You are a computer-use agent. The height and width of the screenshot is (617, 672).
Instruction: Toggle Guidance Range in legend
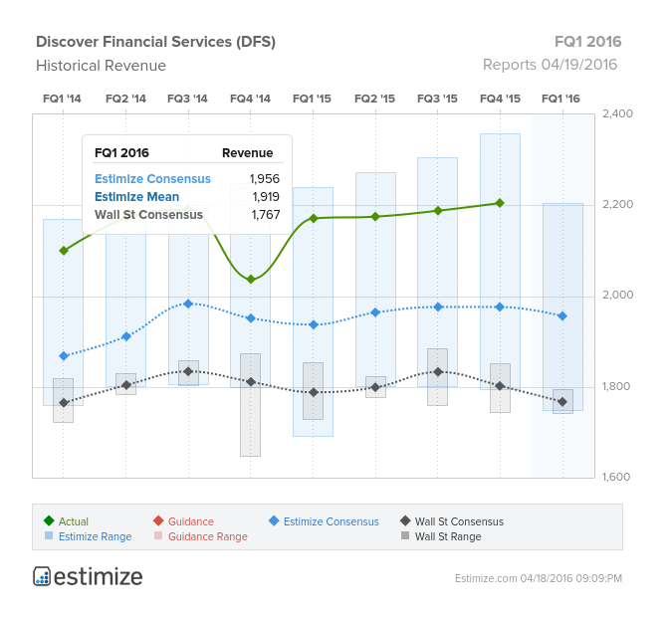click(200, 536)
